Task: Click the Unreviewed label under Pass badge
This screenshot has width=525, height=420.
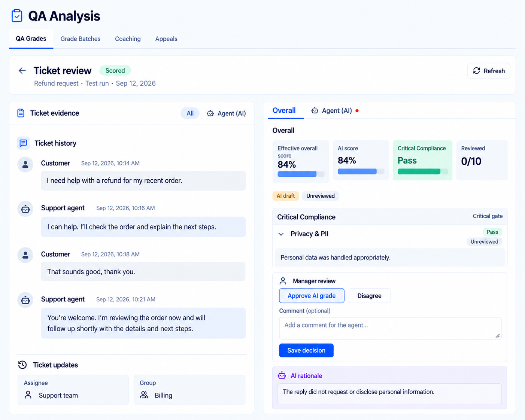Action: 484,242
